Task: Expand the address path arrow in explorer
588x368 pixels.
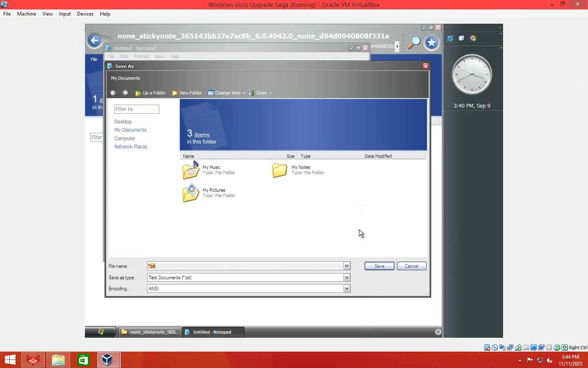Action: pyautogui.click(x=397, y=46)
